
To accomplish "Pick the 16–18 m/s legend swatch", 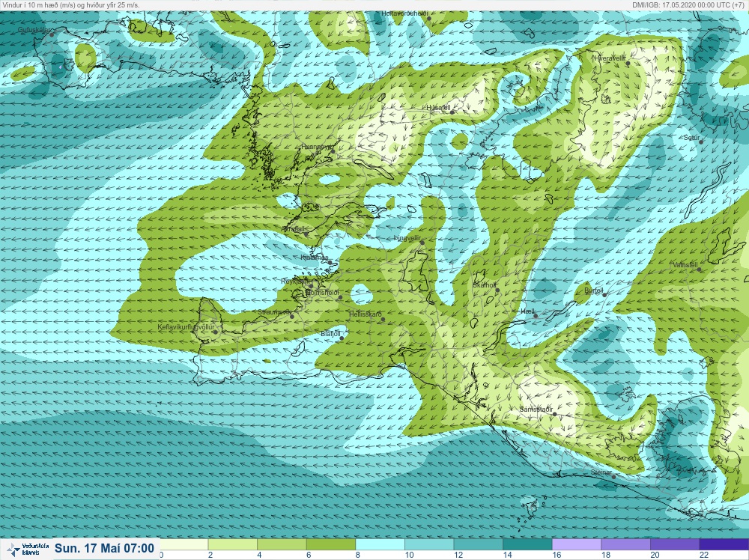I will click(577, 545).
